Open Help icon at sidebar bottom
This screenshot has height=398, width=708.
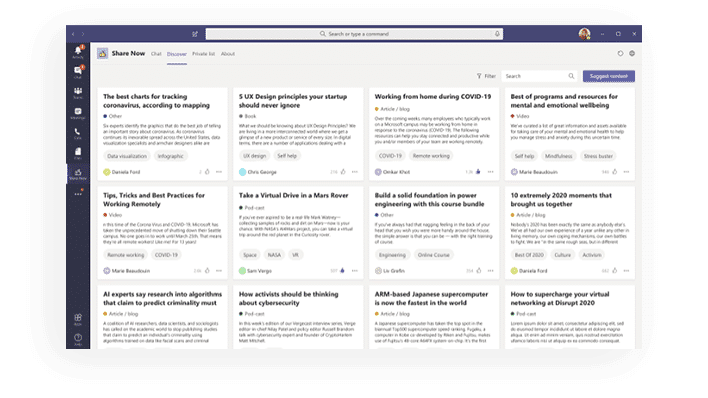click(78, 339)
